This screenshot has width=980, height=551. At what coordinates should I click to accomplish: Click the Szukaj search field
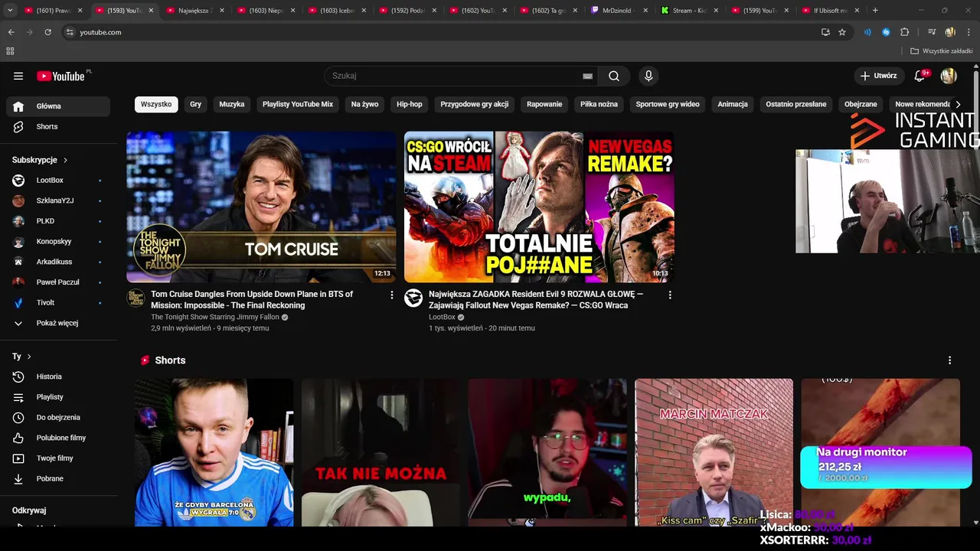(x=453, y=76)
